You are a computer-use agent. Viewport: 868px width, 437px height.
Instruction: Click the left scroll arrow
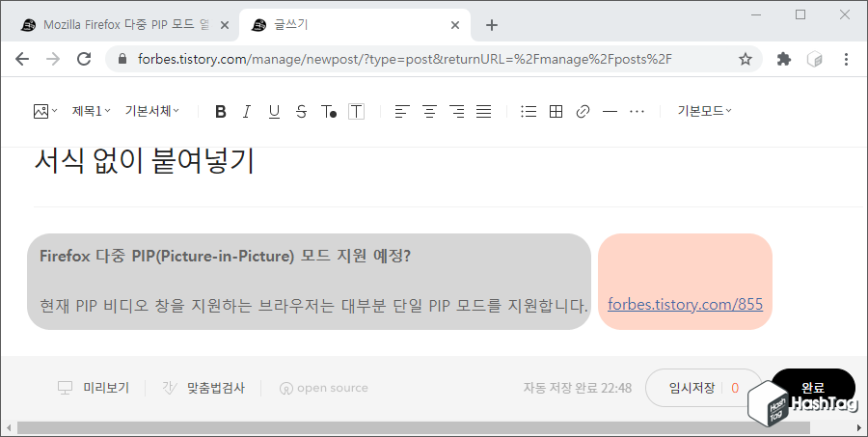8,427
